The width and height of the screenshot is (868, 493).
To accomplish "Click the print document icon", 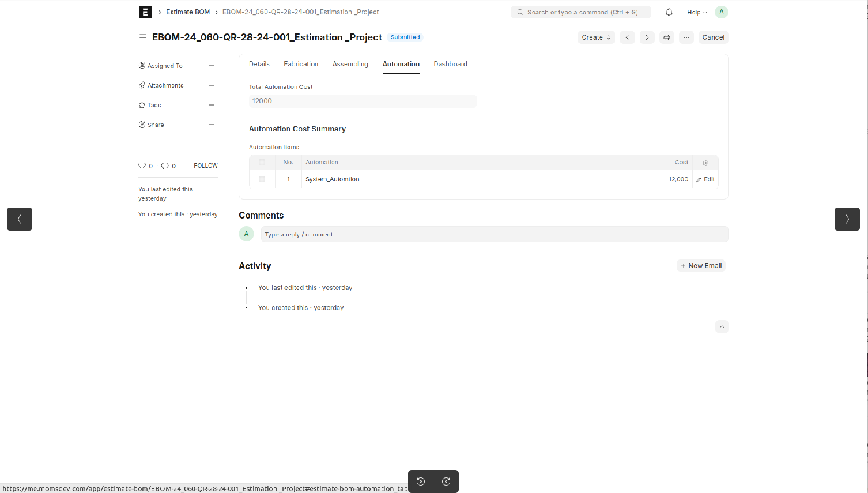I will [x=667, y=37].
